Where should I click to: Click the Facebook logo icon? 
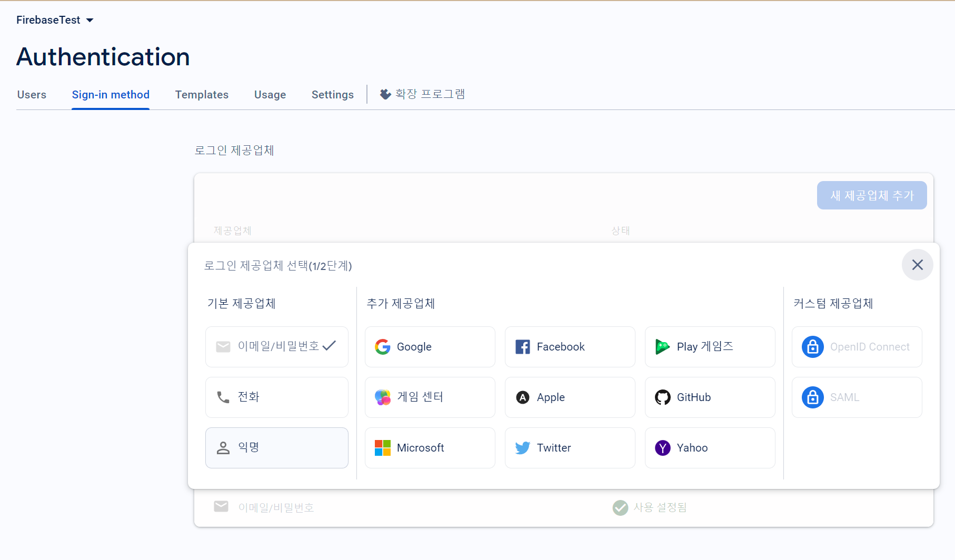pyautogui.click(x=523, y=347)
